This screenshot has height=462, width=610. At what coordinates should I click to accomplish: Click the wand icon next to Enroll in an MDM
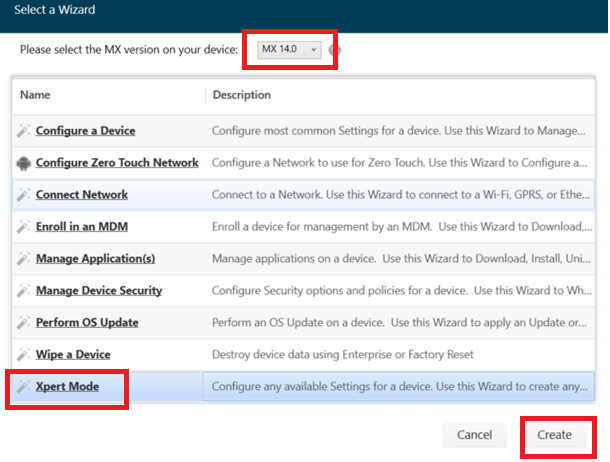click(x=23, y=227)
